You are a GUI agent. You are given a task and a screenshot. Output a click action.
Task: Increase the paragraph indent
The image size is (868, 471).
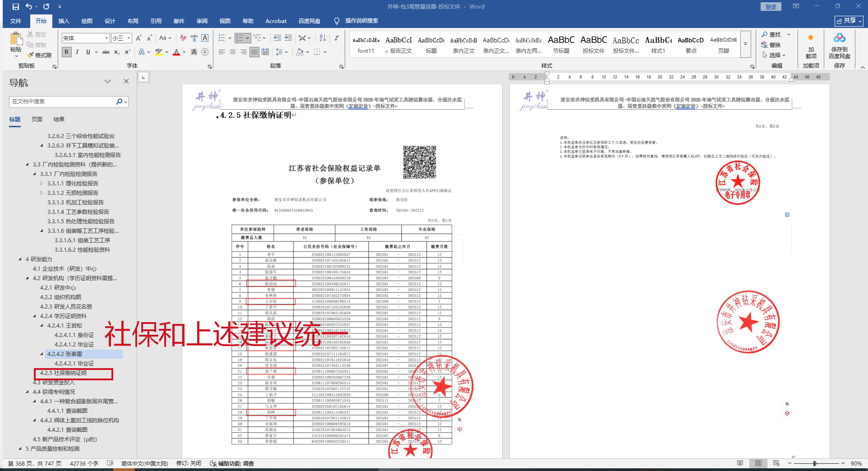click(x=288, y=38)
